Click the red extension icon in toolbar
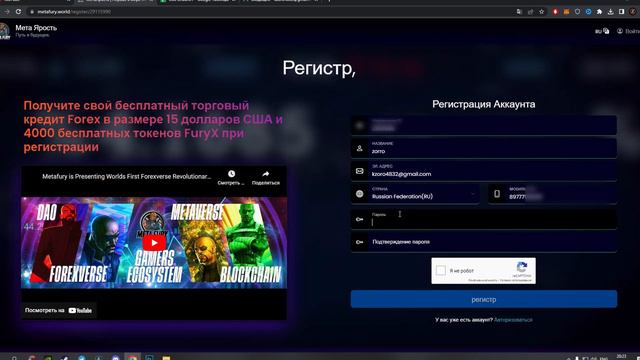640x360 pixels. click(555, 12)
